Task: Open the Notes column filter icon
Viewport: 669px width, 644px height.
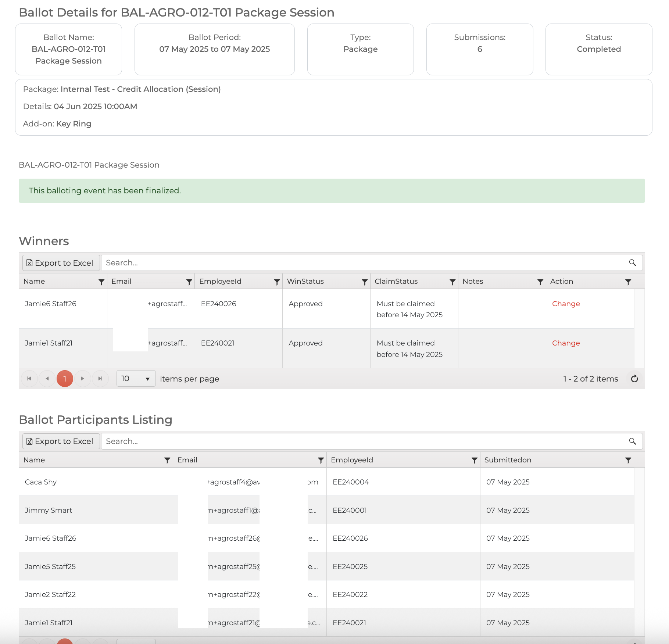Action: pos(540,282)
